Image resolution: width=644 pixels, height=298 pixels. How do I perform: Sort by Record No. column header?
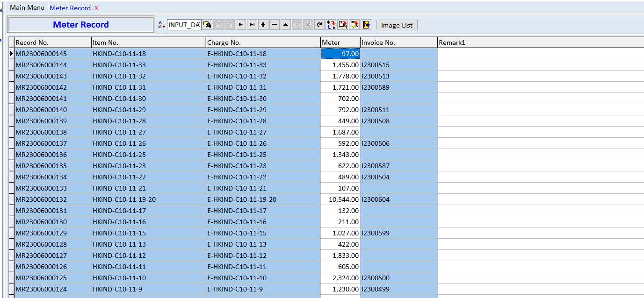[52, 43]
